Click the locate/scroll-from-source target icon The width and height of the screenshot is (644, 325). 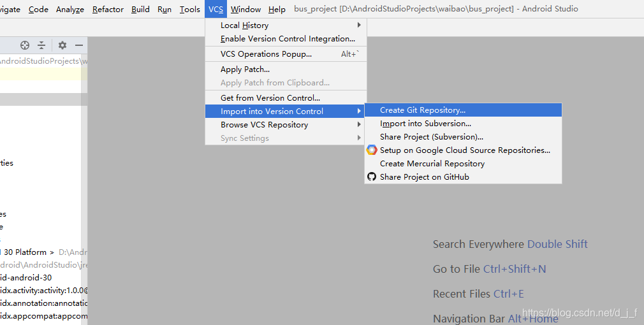tap(25, 45)
